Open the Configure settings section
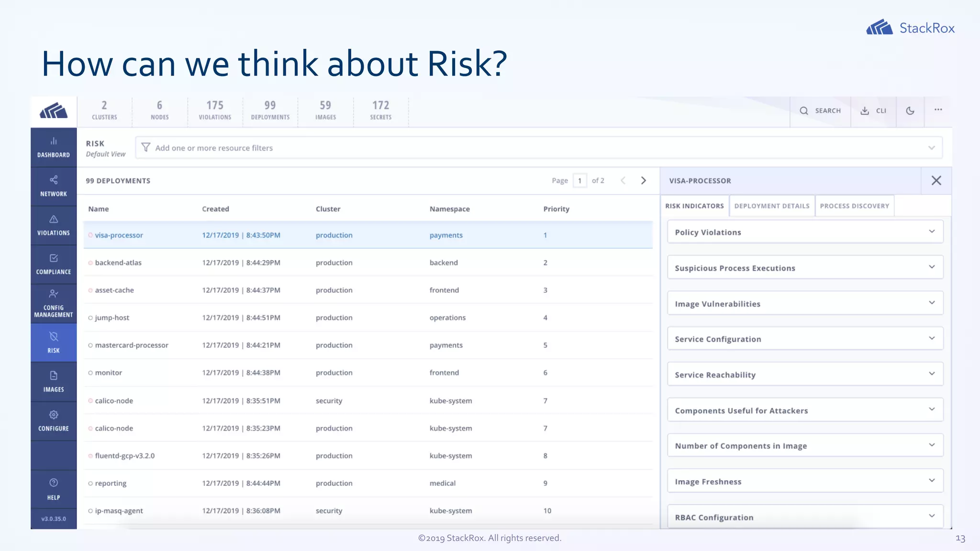The image size is (980, 551). pos(54,421)
